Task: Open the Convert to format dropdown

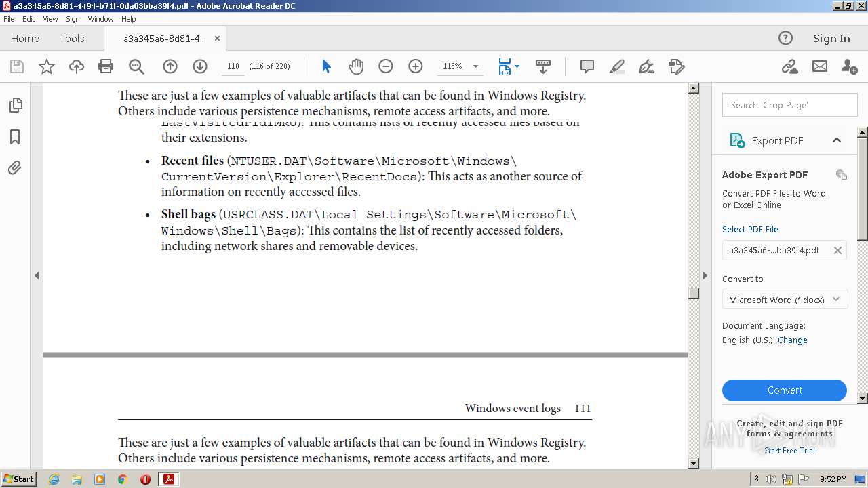Action: click(785, 300)
